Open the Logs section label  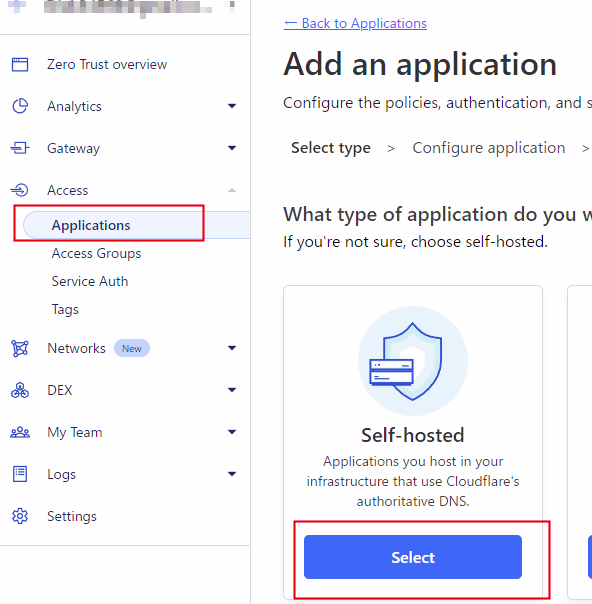pyautogui.click(x=61, y=475)
